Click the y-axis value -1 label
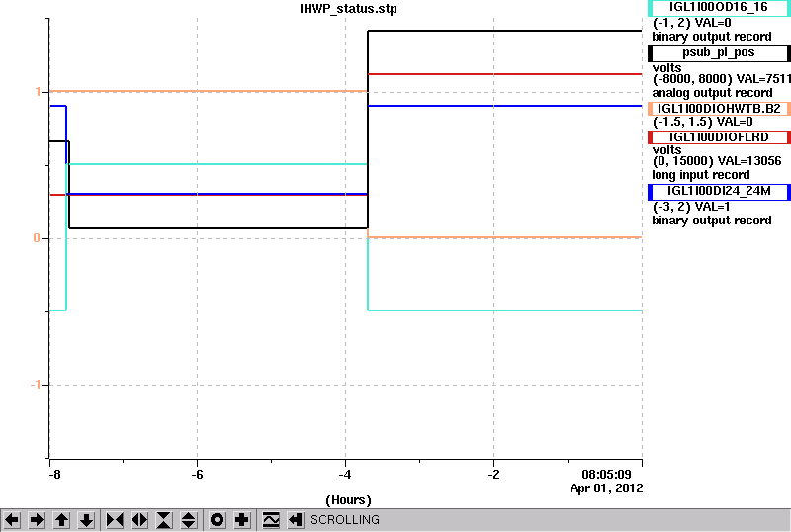 (x=35, y=385)
